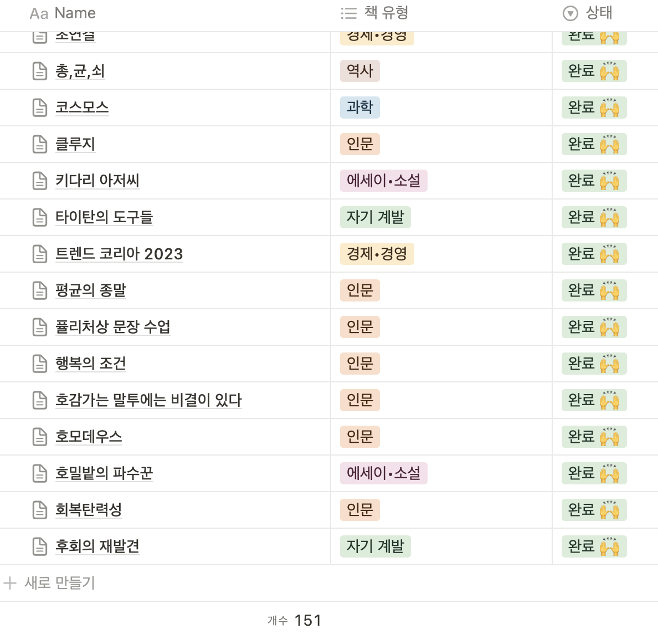The image size is (658, 644).
Task: Open the 트렌드 코리아 2023 page
Action: pyautogui.click(x=119, y=254)
